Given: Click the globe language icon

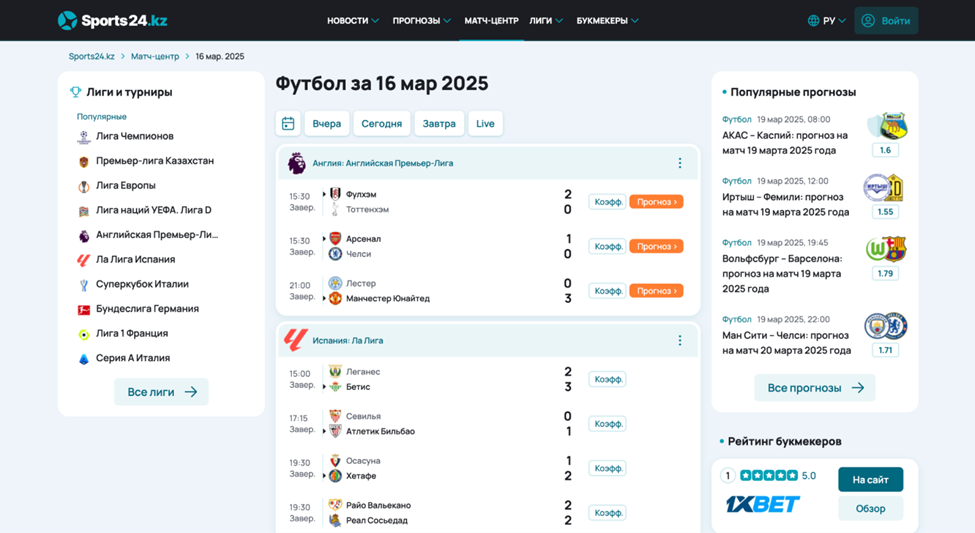Looking at the screenshot, I should pyautogui.click(x=813, y=21).
